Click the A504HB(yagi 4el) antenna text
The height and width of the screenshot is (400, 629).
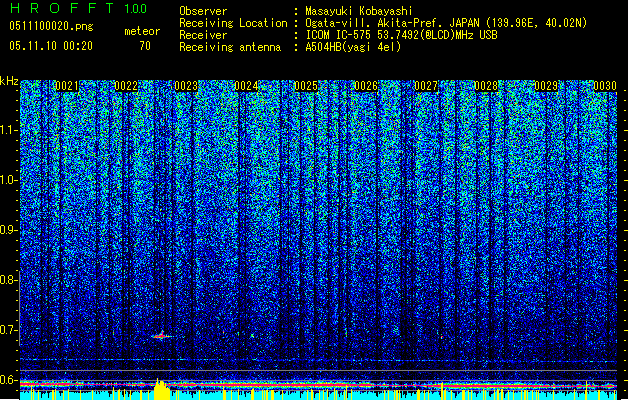(x=353, y=47)
